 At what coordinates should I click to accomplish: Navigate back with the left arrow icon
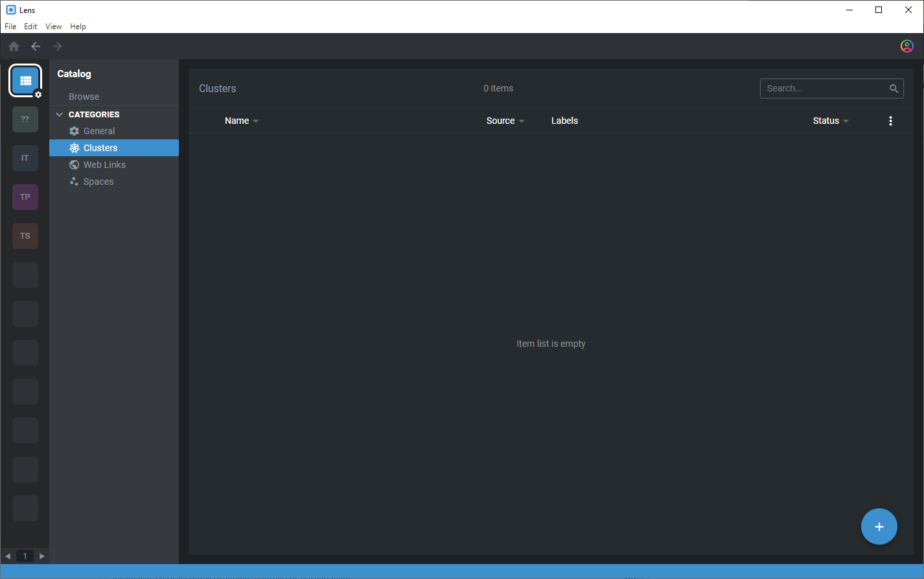pos(36,46)
